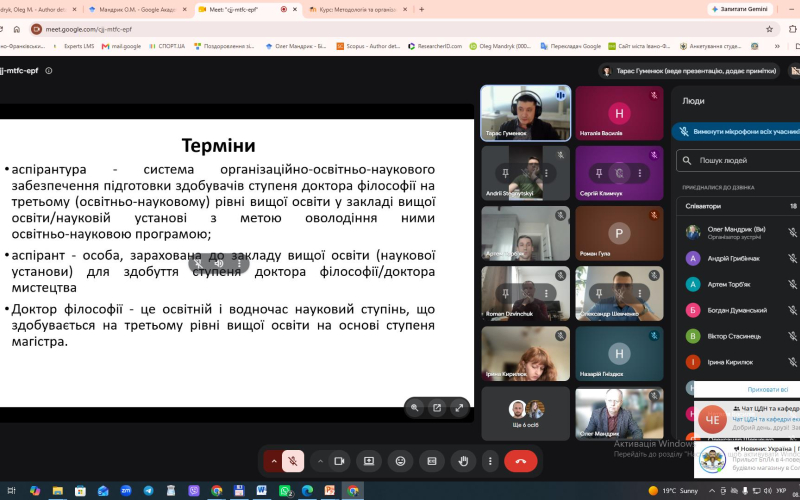Pin Andrii Stognytskyi's video tile
This screenshot has width=800, height=500.
[x=505, y=173]
